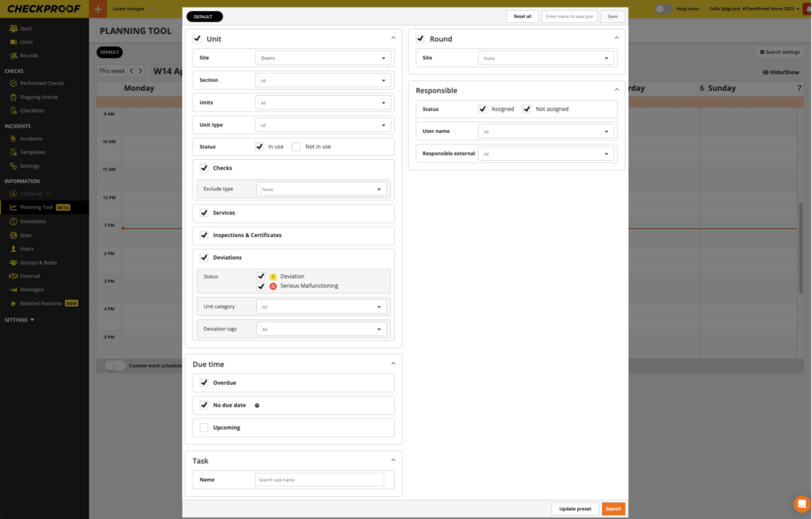
Task: Check the Not in use status box
Action: (x=297, y=147)
